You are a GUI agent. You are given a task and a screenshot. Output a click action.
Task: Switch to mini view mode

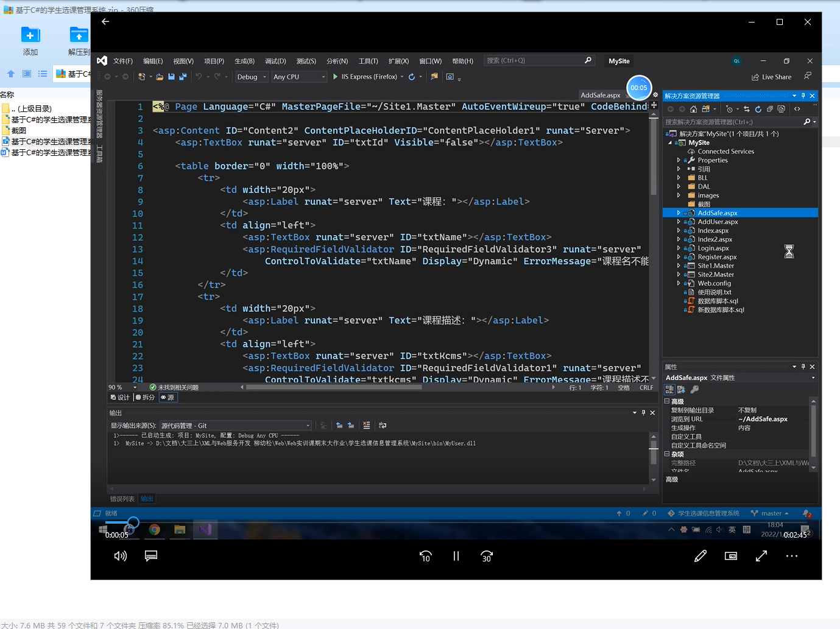coord(731,556)
